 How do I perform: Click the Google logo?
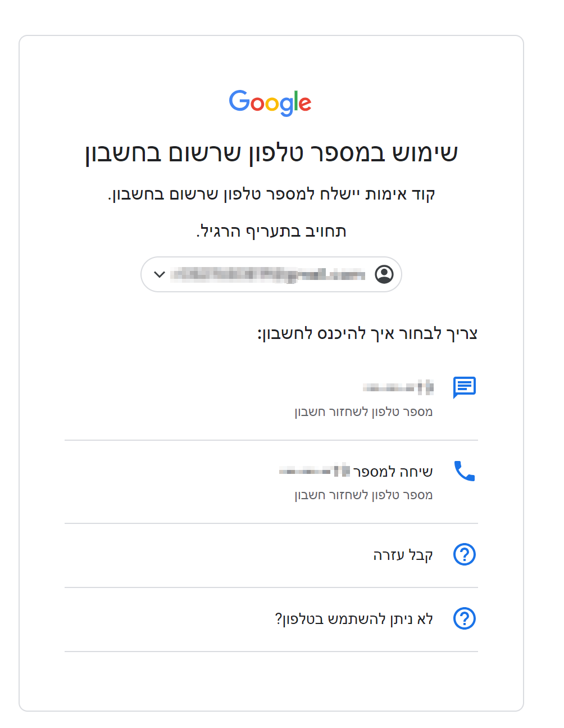270,103
